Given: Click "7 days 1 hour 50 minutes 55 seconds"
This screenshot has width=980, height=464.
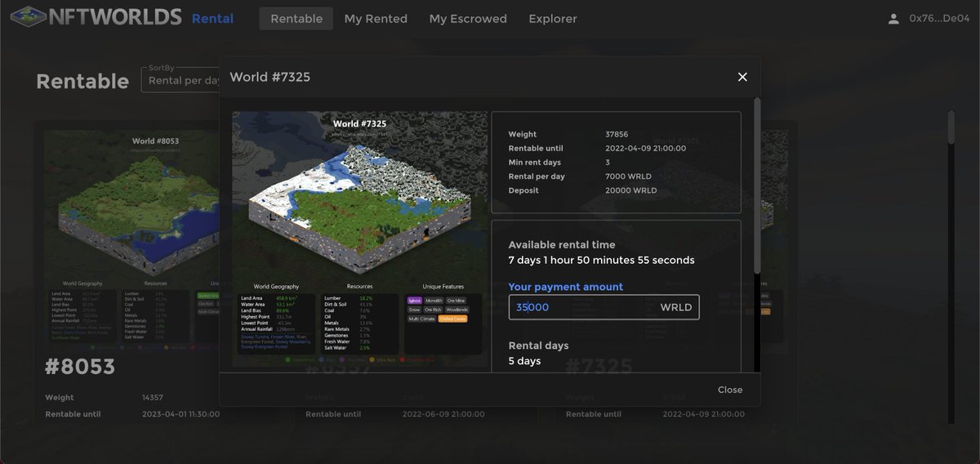Looking at the screenshot, I should (x=602, y=260).
